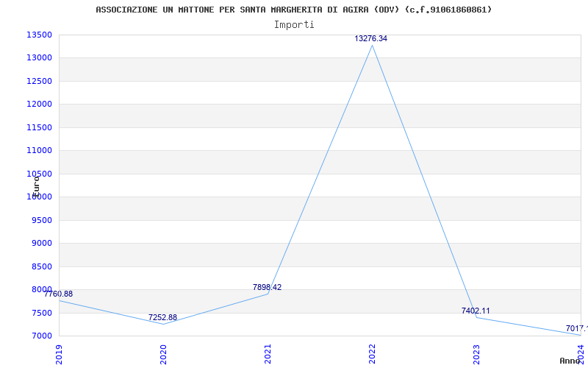Click the y-axis value 9500

[x=41, y=220]
